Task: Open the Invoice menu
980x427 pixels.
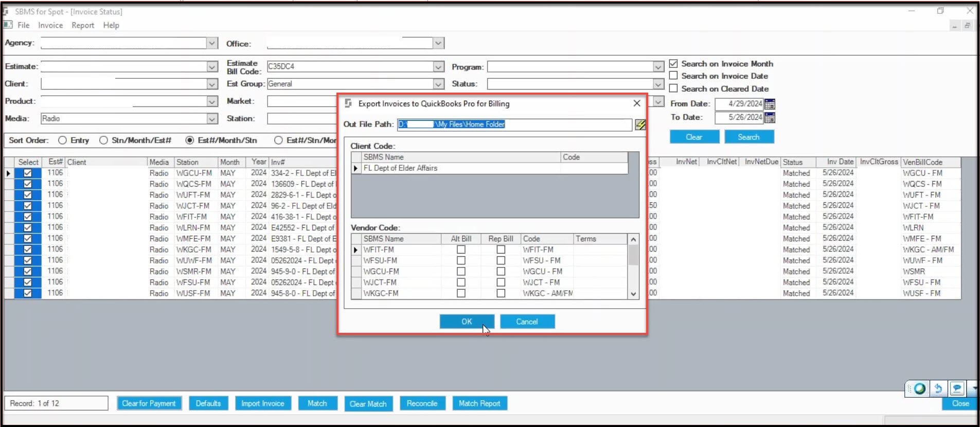Action: (50, 25)
